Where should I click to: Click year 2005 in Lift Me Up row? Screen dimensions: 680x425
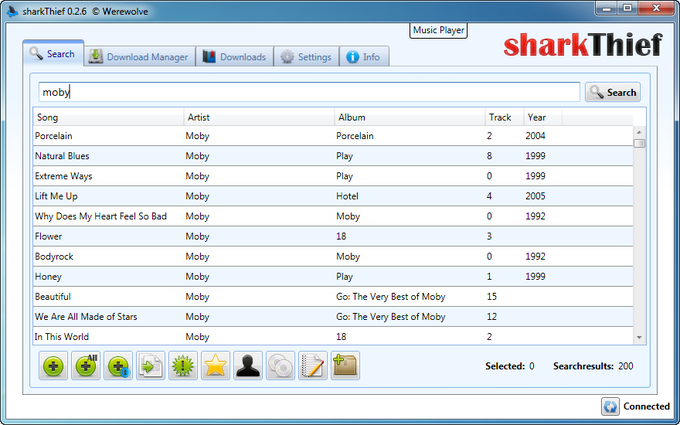pyautogui.click(x=535, y=196)
